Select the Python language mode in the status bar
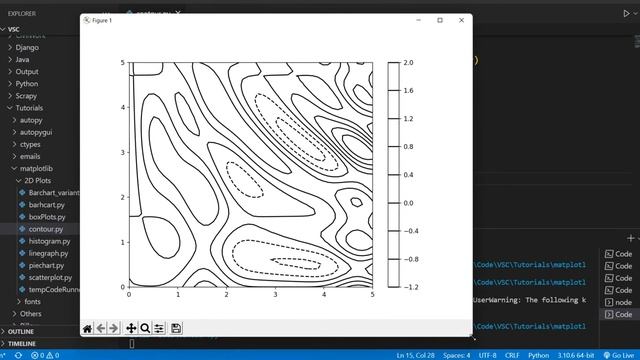The image size is (640, 360). coord(538,355)
